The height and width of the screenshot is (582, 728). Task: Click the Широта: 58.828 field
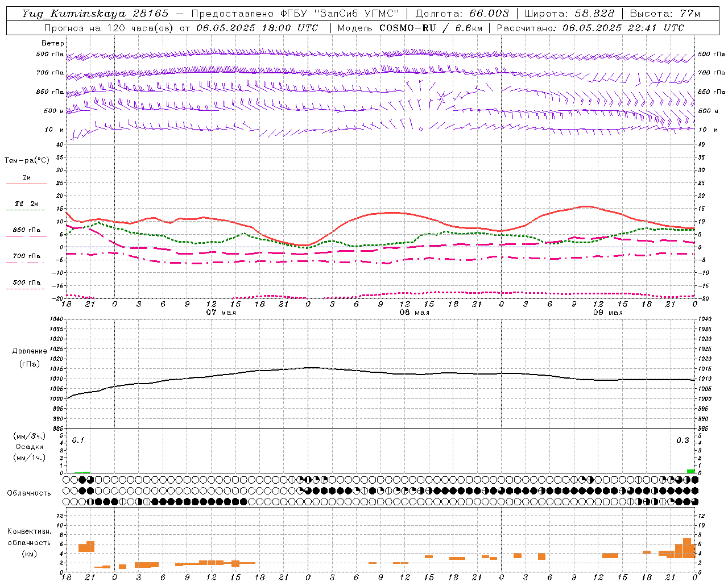tap(569, 14)
